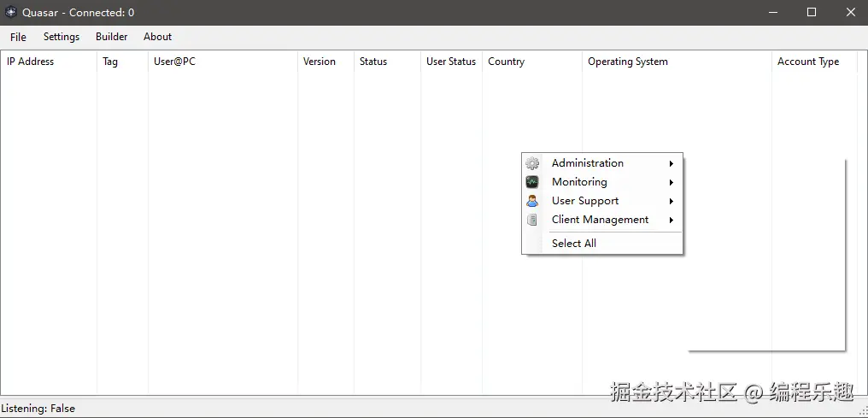Expand the User Support submenu arrow
This screenshot has height=418, width=868.
pos(671,201)
